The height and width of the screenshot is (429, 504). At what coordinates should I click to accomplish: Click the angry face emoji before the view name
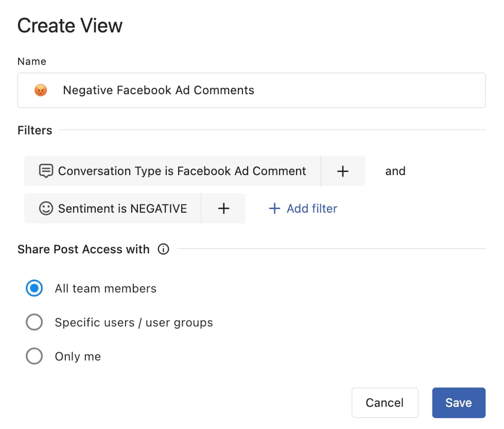click(x=41, y=90)
